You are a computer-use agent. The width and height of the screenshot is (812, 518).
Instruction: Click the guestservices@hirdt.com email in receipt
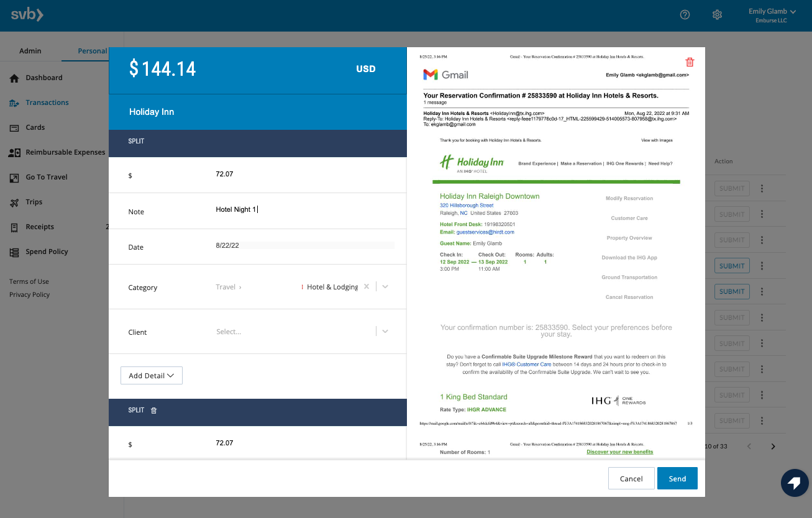(485, 232)
